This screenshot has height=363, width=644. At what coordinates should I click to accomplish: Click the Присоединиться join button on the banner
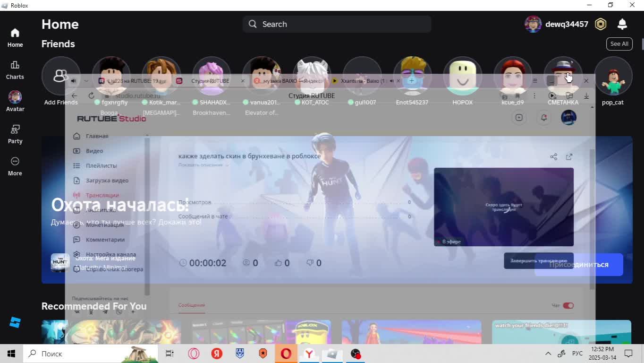(579, 265)
